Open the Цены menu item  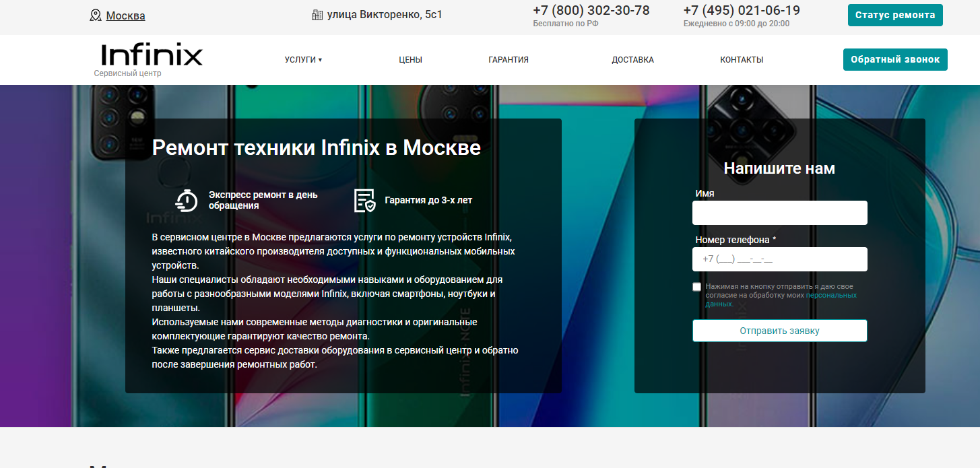click(410, 60)
